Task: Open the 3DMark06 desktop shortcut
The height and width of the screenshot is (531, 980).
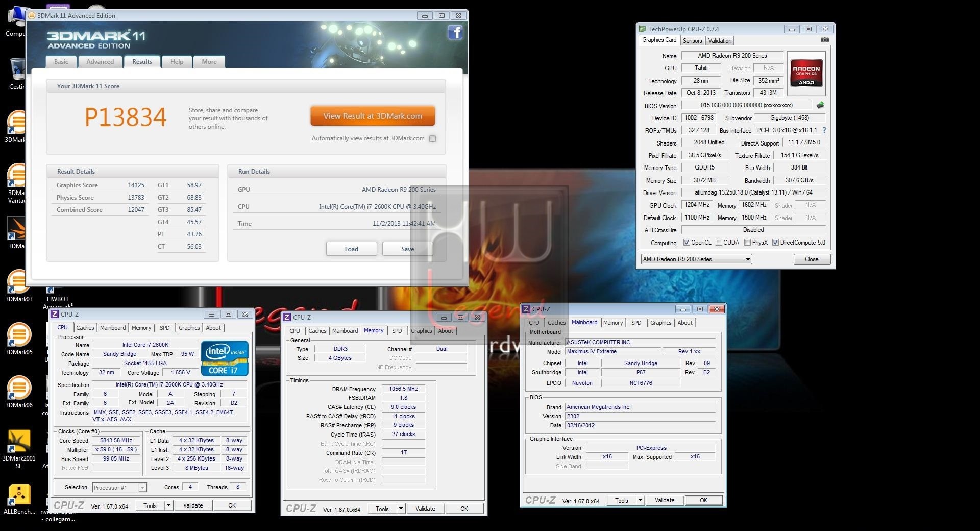Action: [19, 392]
